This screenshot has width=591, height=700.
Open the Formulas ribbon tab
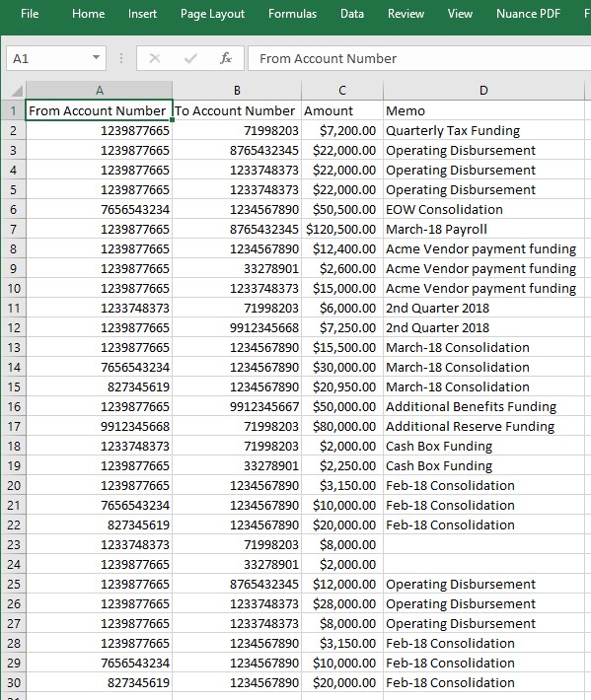292,14
